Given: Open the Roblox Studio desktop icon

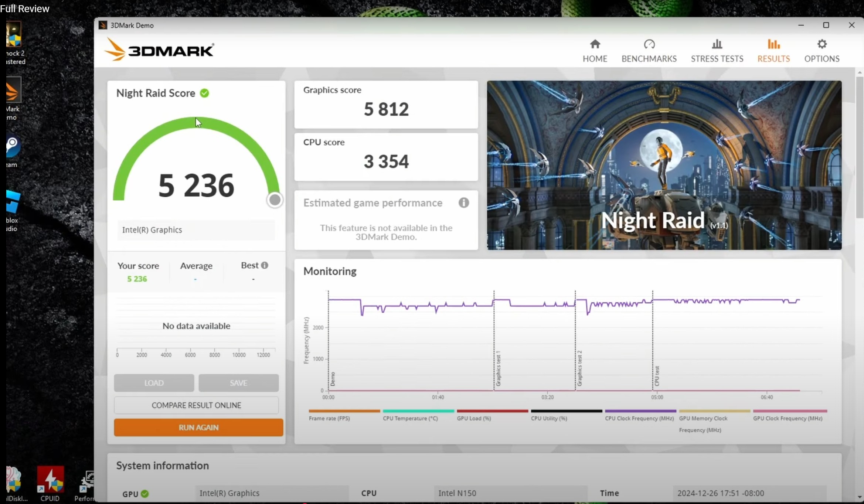Looking at the screenshot, I should pyautogui.click(x=13, y=211).
